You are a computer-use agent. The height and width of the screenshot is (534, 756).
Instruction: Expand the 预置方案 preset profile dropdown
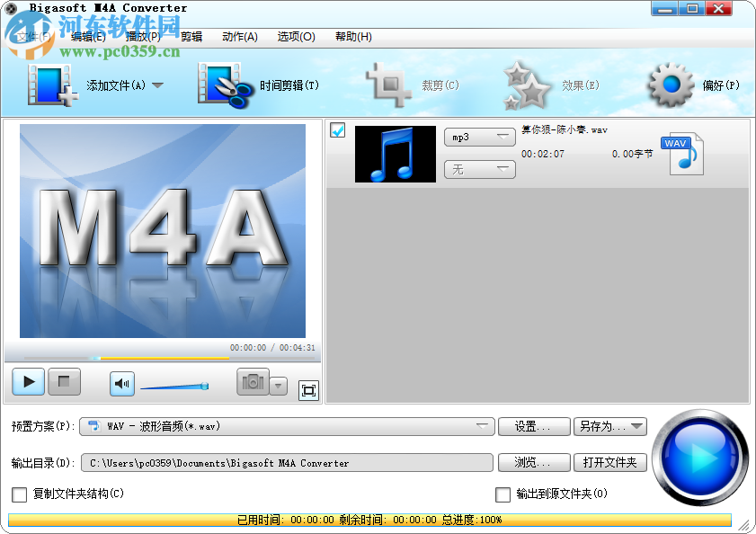(x=481, y=427)
